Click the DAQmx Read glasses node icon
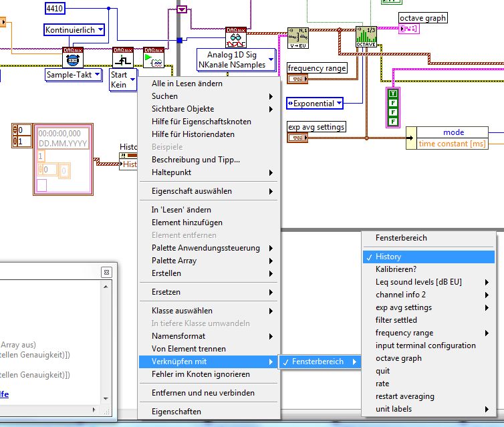Viewport: 504px width, 427px height. (x=236, y=37)
